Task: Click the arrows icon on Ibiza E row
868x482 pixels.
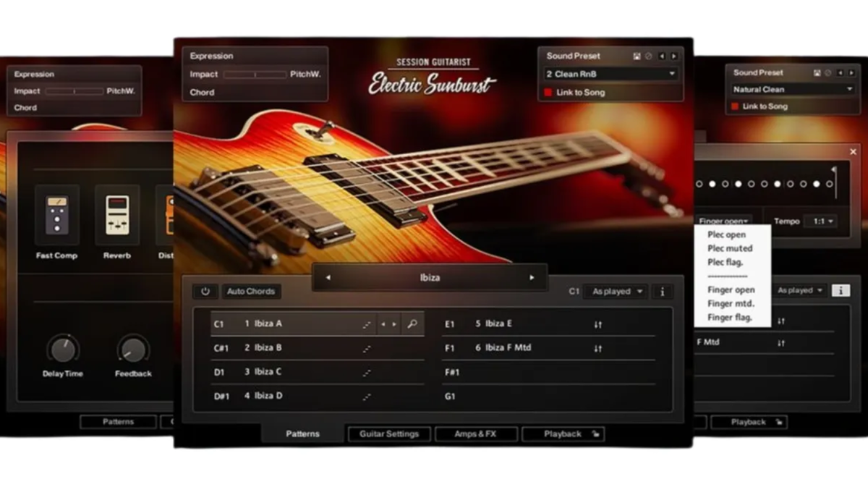Action: click(x=597, y=325)
